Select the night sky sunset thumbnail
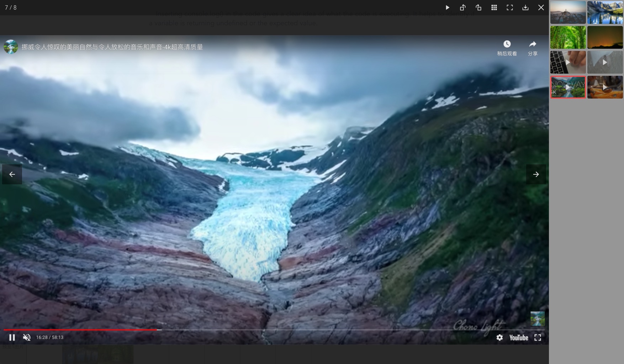Screen dimensions: 624x364 (605, 37)
